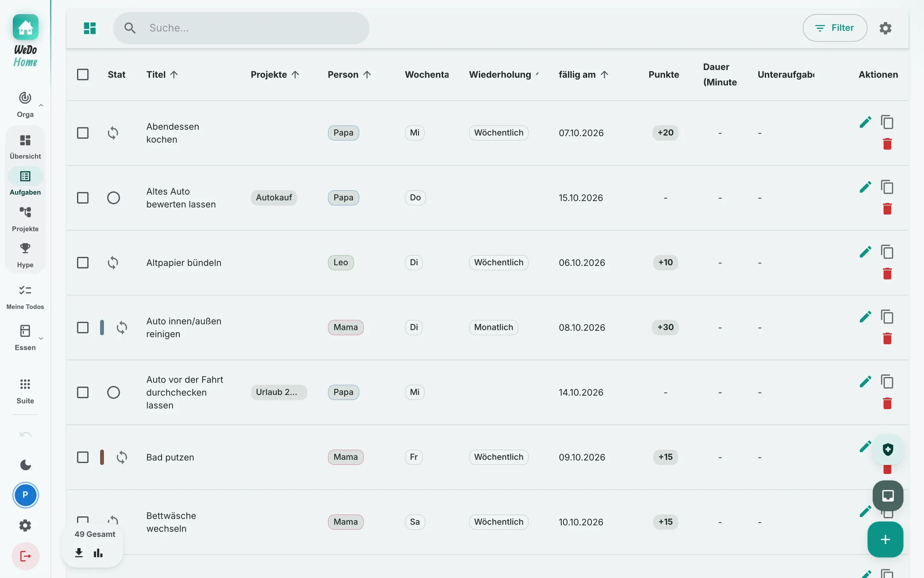924x578 pixels.
Task: Open table settings gear in top bar
Action: (x=885, y=28)
